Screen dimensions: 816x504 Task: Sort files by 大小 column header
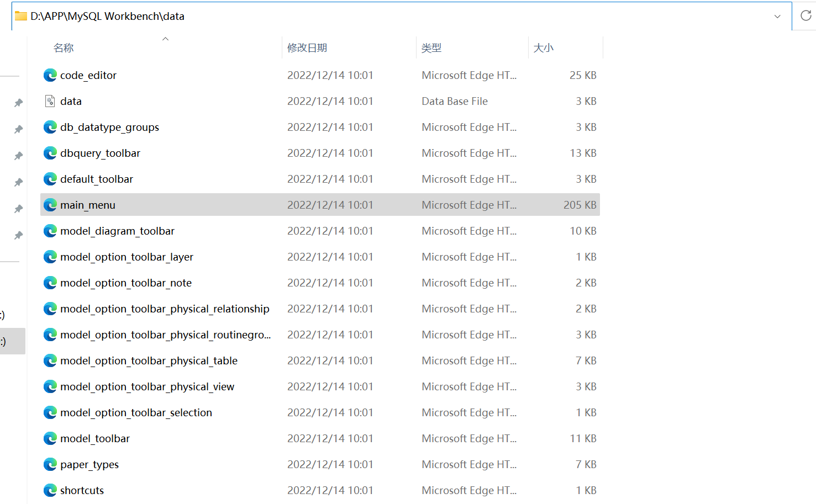(x=544, y=48)
